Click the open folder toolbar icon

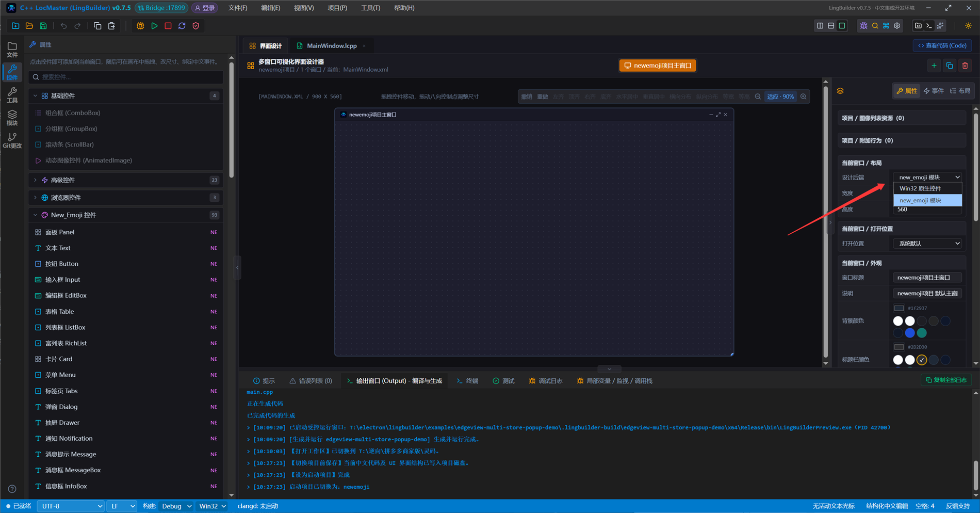[x=29, y=26]
